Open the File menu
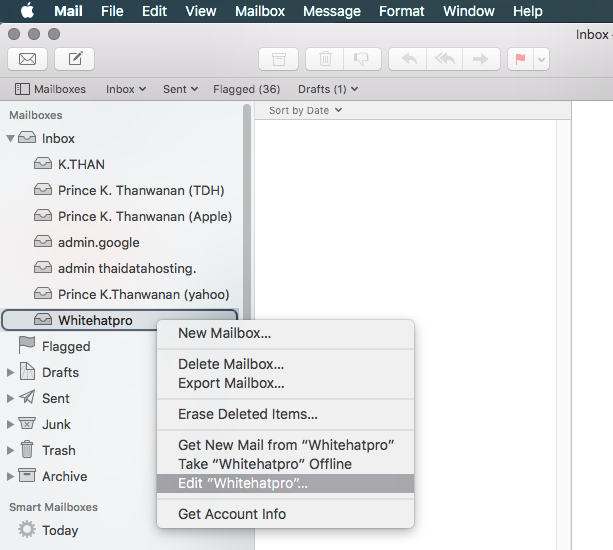613x550 pixels. pos(112,11)
